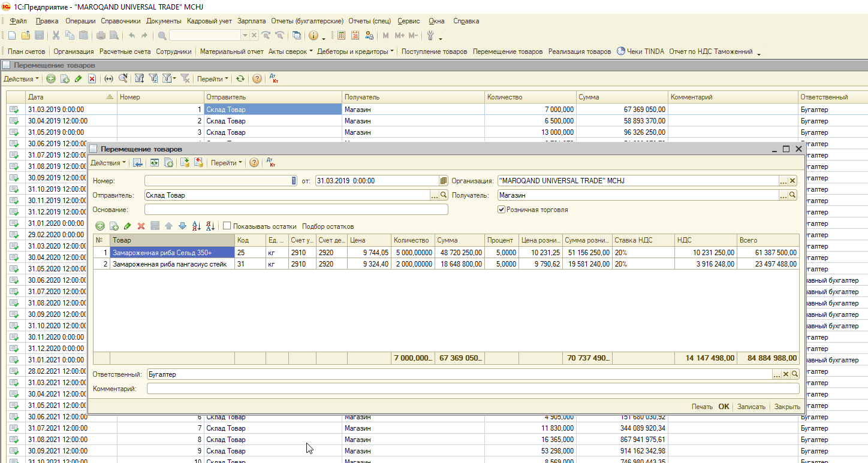Image resolution: width=868 pixels, height=463 pixels.
Task: Click green Add icon in journal list toolbar
Action: (51, 78)
